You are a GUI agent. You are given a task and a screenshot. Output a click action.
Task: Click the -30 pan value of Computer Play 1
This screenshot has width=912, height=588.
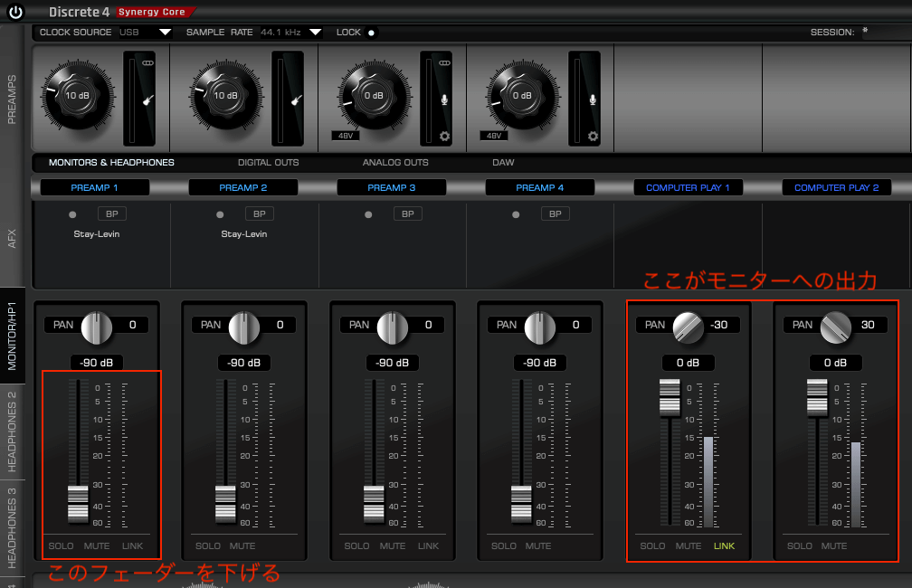pyautogui.click(x=719, y=325)
